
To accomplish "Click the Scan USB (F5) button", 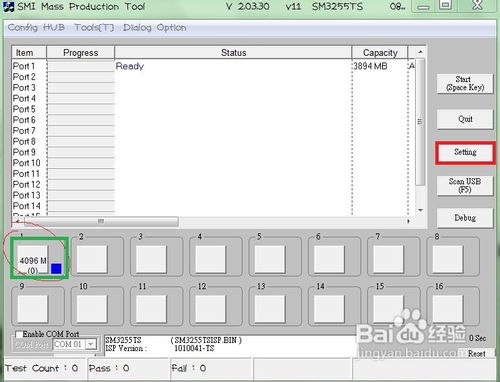I will tap(465, 185).
